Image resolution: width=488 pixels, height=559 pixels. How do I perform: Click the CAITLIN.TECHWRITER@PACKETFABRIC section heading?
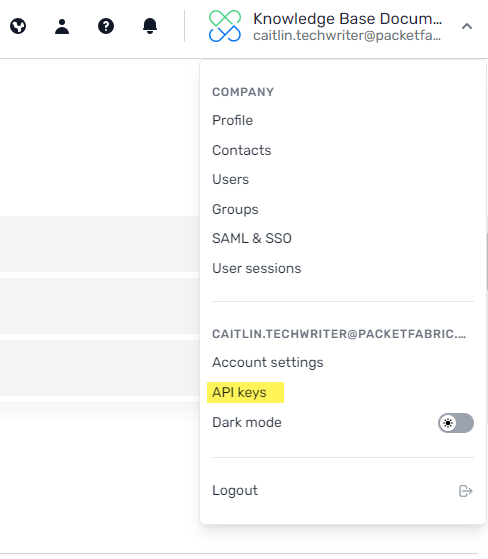(339, 334)
